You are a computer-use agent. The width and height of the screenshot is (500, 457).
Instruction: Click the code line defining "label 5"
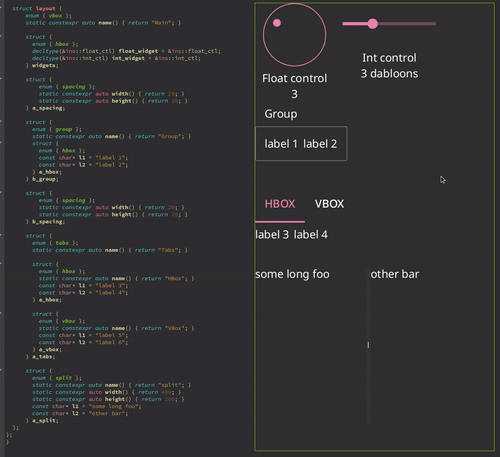tap(83, 336)
